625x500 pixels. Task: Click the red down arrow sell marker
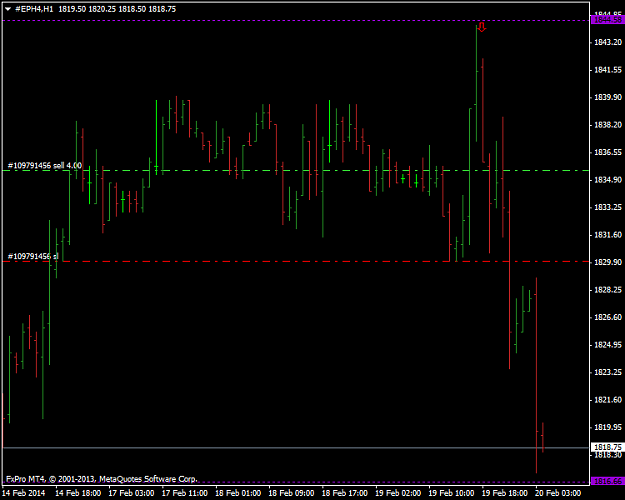point(482,27)
